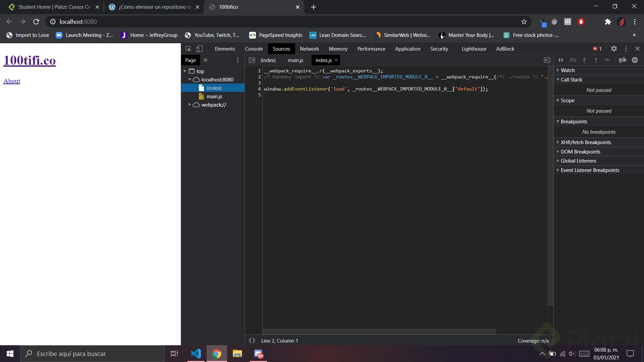Pretty print the source with braces icon
The height and width of the screenshot is (362, 644).
click(x=252, y=341)
